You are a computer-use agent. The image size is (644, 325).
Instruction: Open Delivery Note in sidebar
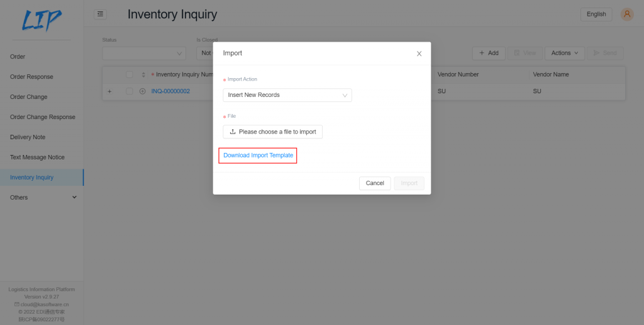click(28, 137)
